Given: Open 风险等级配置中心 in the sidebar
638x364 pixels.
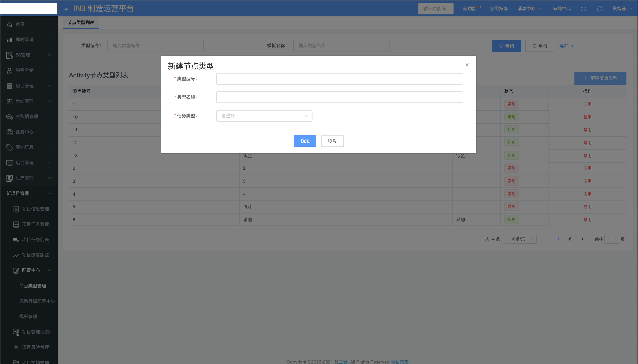Looking at the screenshot, I should click(x=37, y=301).
